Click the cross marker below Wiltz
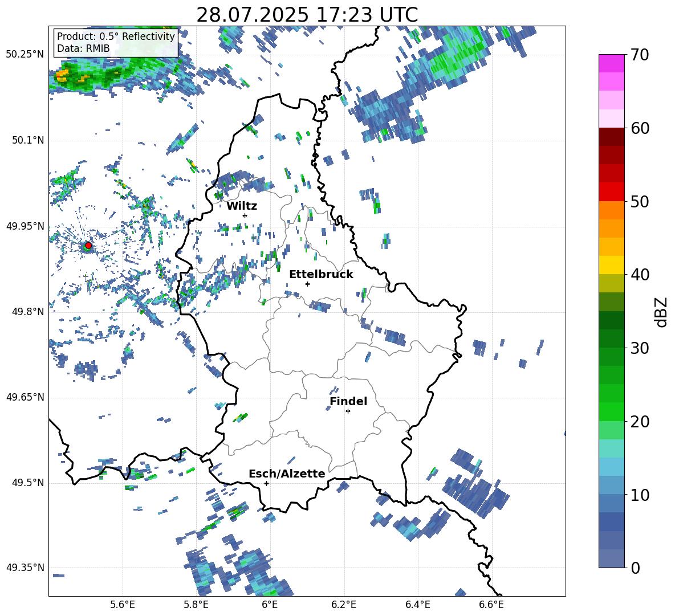Image resolution: width=675 pixels, height=616 pixels. [x=245, y=215]
